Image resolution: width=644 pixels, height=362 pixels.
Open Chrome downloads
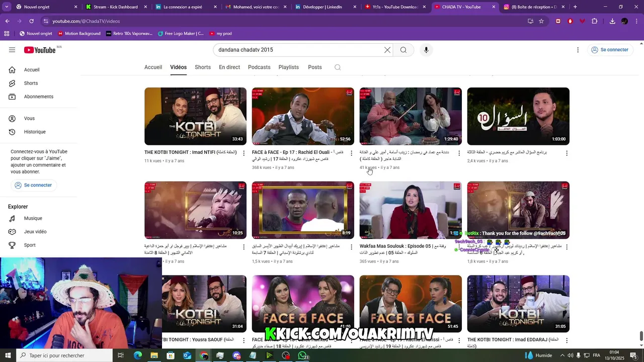point(612,21)
